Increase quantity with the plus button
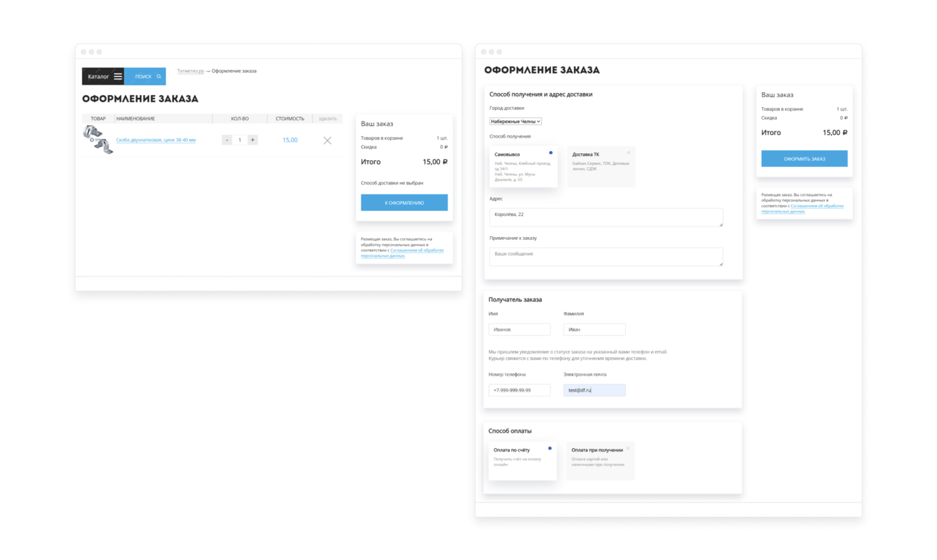The width and height of the screenshot is (937, 560). [252, 140]
